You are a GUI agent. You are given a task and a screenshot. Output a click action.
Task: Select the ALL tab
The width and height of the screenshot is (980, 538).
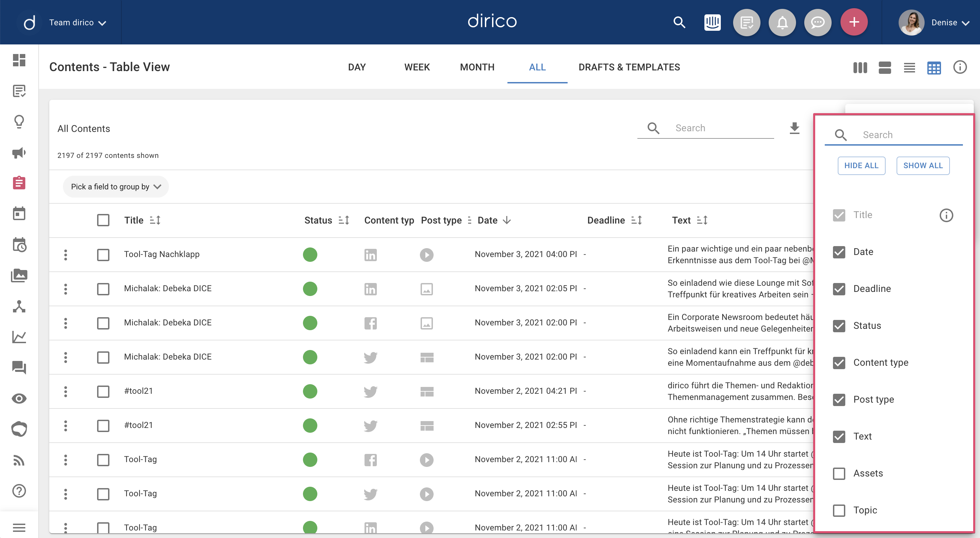[x=537, y=67]
